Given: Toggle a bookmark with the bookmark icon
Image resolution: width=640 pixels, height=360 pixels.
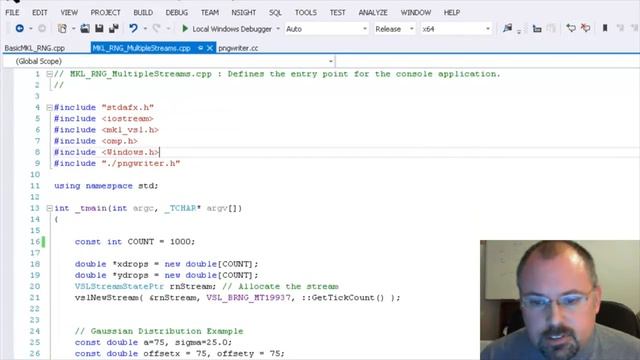Looking at the screenshot, I should [605, 28].
